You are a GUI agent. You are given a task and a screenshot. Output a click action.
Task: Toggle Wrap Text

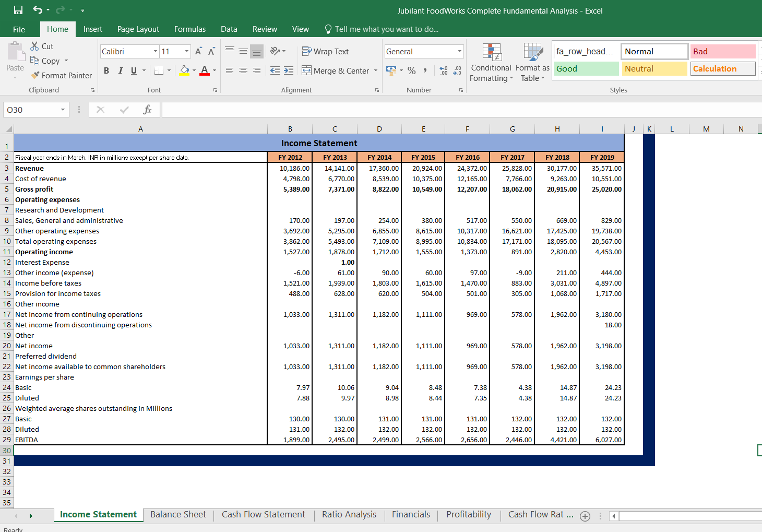[325, 51]
